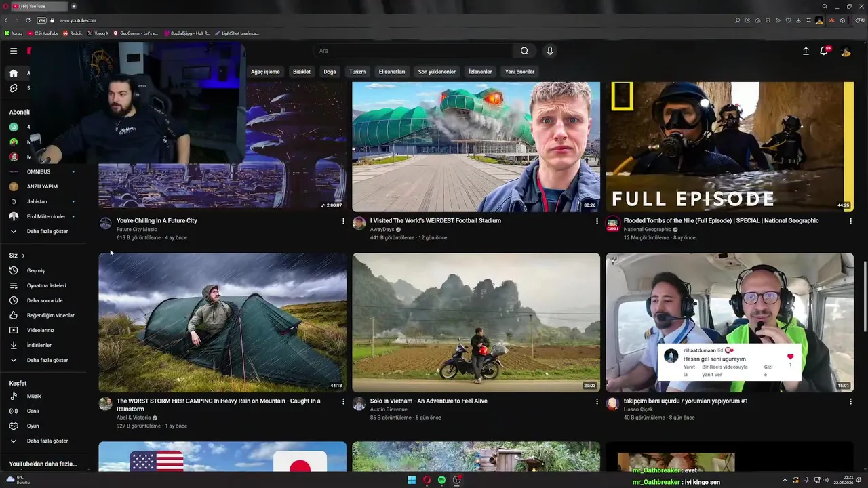868x488 pixels.
Task: Open the AwayDays channel link
Action: coord(382,230)
